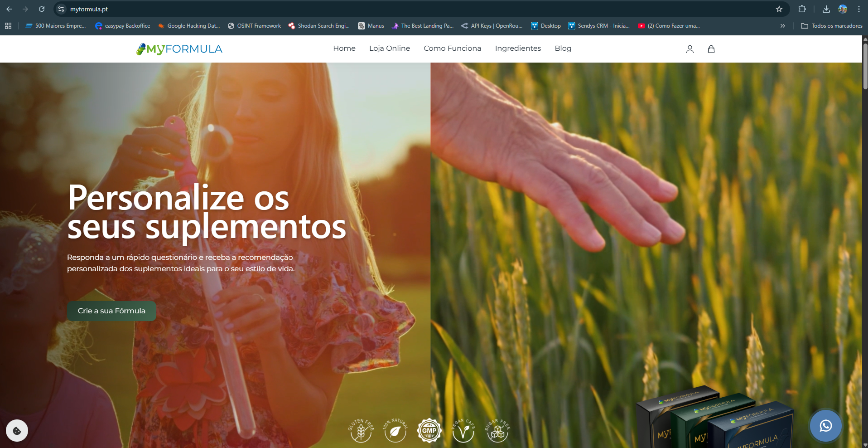Viewport: 868px width, 448px height.
Task: Go to Loja Online menu item
Action: [389, 49]
